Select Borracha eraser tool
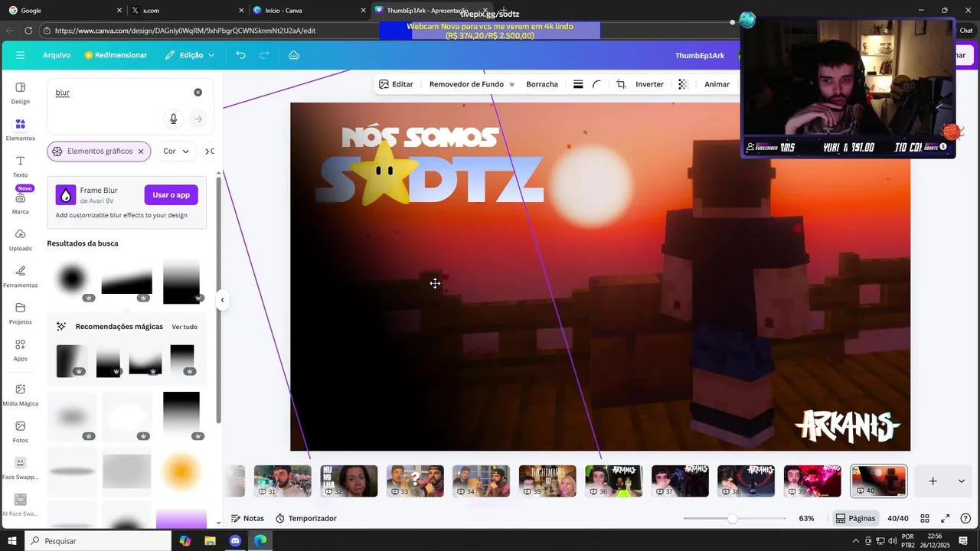Viewport: 980px width, 551px height. [x=542, y=84]
